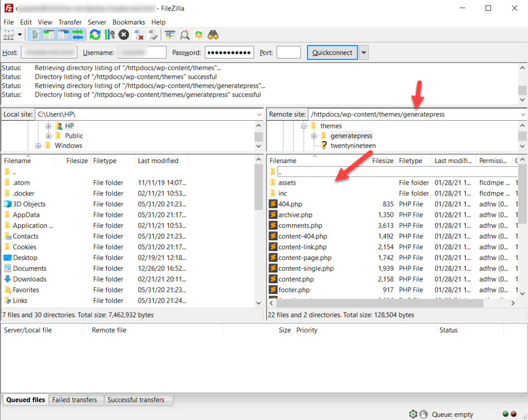Image resolution: width=528 pixels, height=420 pixels.
Task: Switch to the Failed transfers tab
Action: click(x=74, y=400)
